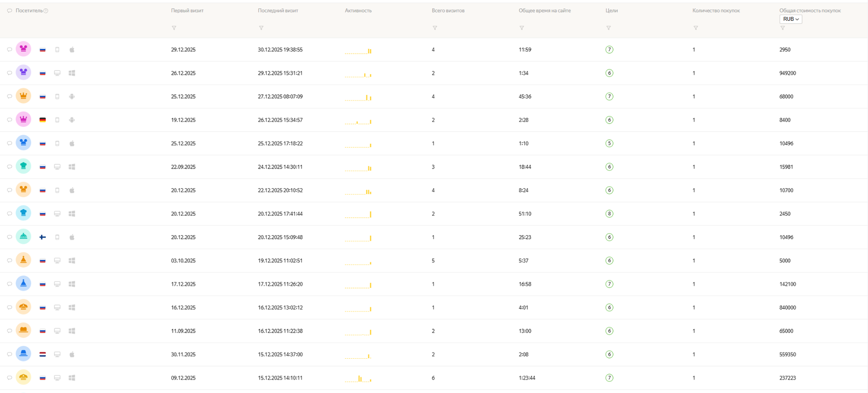
Task: Open the RUB currency dropdown
Action: point(790,19)
